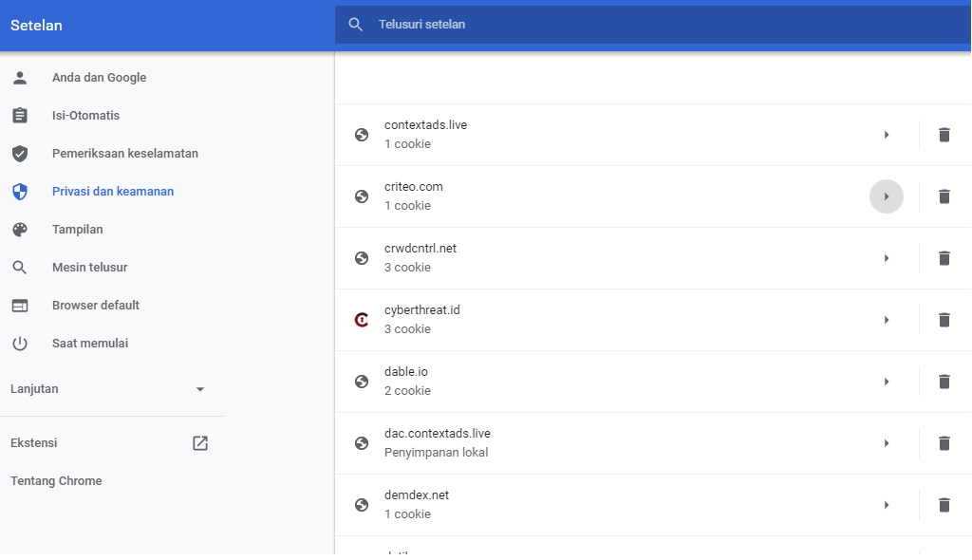Viewport: 972px width, 560px height.
Task: Click the Browser default window icon
Action: [20, 305]
